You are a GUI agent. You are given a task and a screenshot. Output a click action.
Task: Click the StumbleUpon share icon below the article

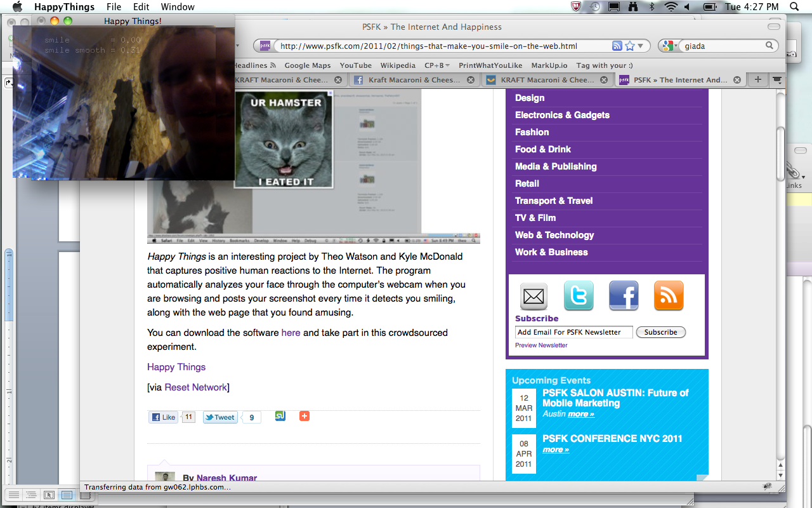tap(280, 416)
